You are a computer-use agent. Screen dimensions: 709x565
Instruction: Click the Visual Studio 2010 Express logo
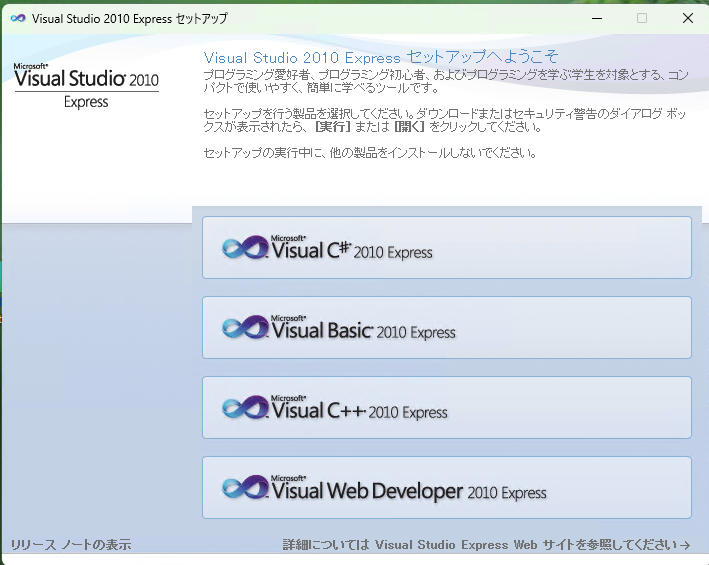point(86,84)
